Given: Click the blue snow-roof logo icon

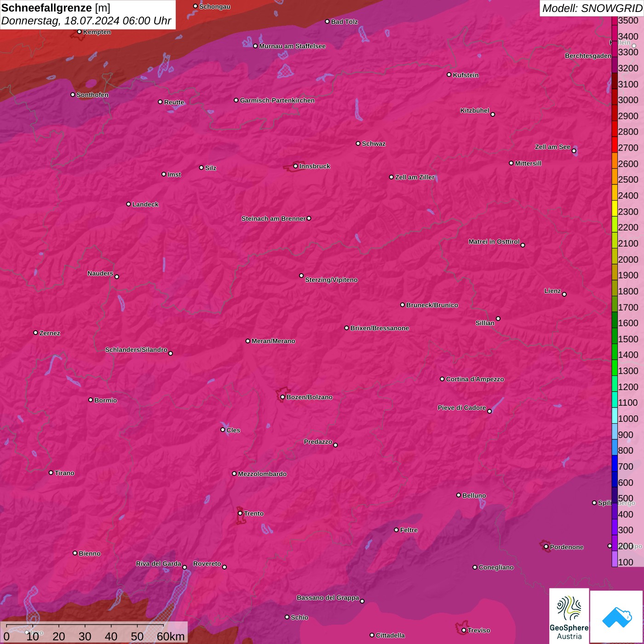Looking at the screenshot, I should click(x=616, y=617).
